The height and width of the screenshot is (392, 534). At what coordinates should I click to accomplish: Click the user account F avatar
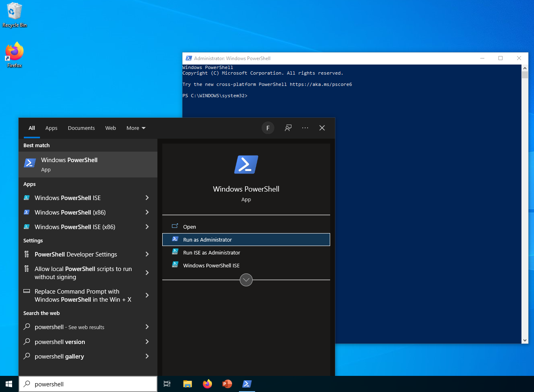(x=268, y=128)
